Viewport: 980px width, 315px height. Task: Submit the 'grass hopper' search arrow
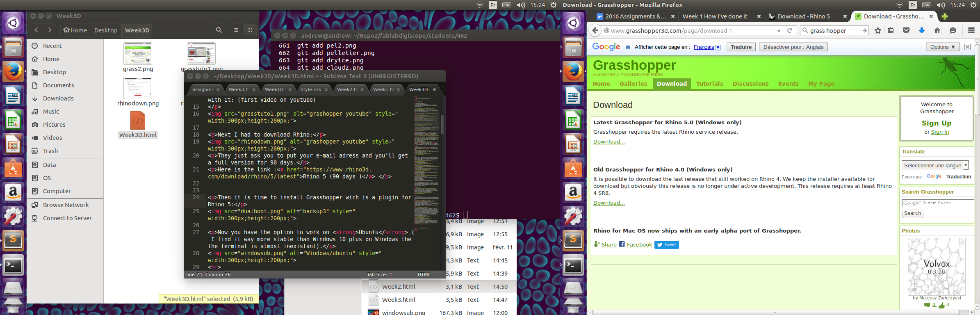(x=864, y=30)
